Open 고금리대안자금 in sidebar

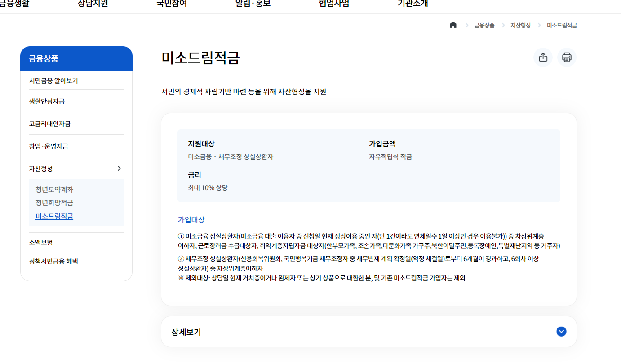pyautogui.click(x=50, y=124)
